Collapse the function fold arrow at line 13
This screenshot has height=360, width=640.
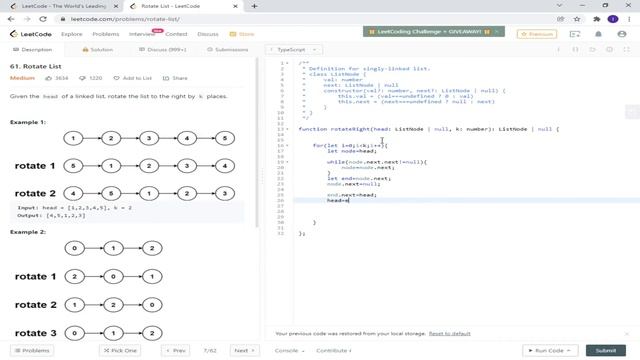(x=287, y=129)
